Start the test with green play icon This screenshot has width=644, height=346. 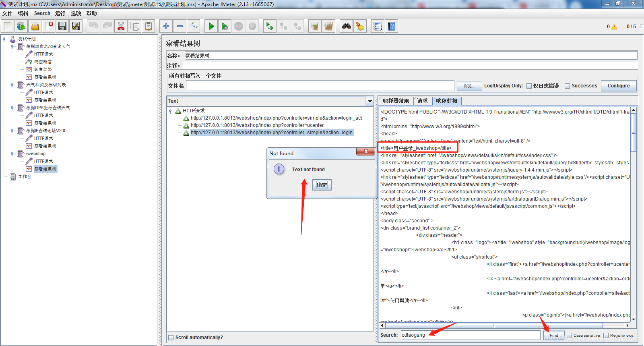coord(211,27)
